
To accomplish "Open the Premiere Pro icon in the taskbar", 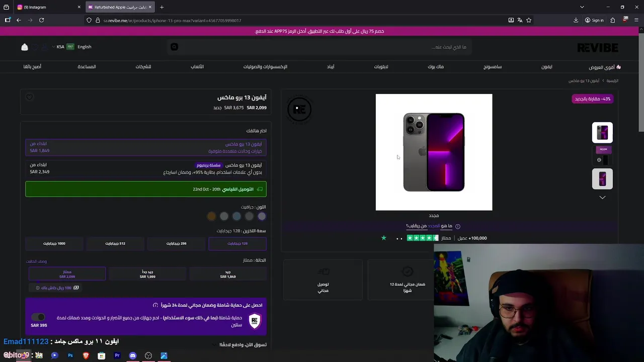I will pyautogui.click(x=117, y=355).
